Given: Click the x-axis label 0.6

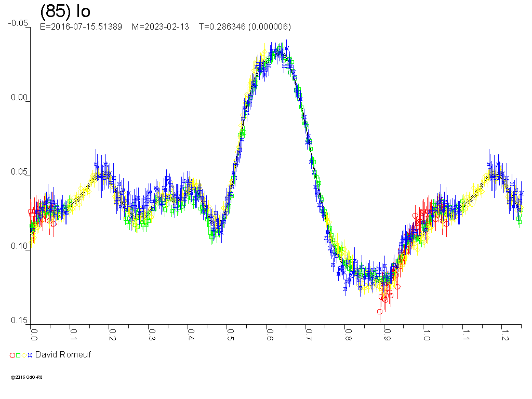Looking at the screenshot, I should [270, 335].
